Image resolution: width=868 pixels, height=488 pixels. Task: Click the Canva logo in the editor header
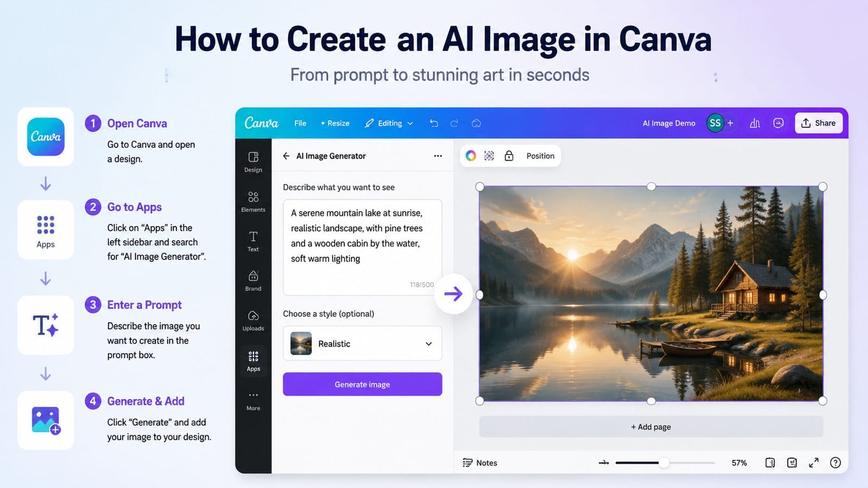click(261, 123)
